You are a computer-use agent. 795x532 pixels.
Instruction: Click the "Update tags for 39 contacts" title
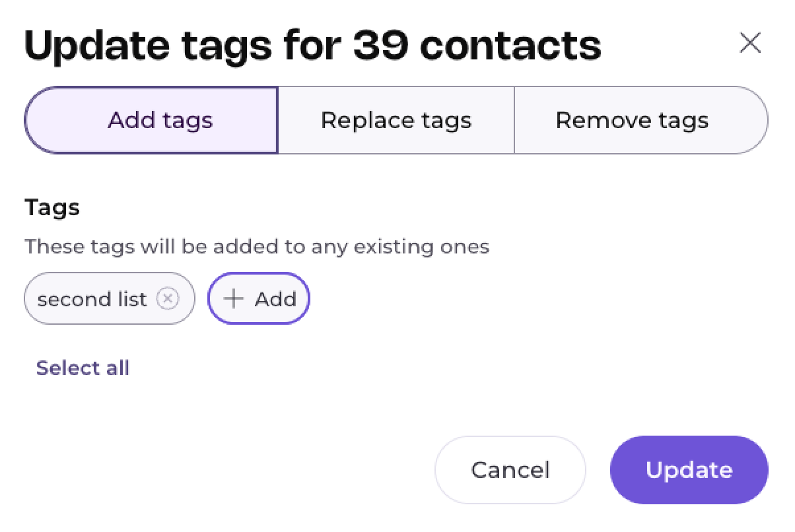(x=312, y=45)
